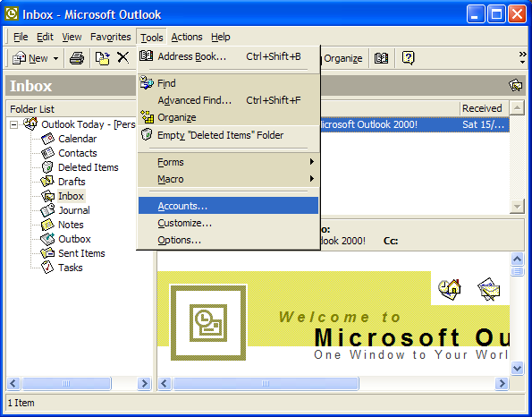Click the Outlook Today root icon

coord(30,124)
